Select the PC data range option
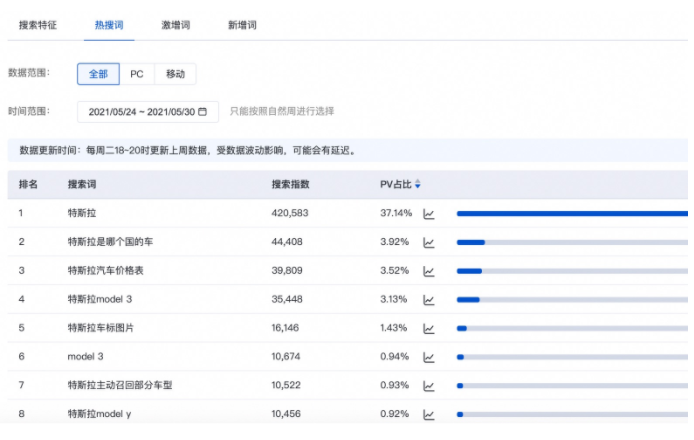The height and width of the screenshot is (440, 694). click(x=137, y=74)
